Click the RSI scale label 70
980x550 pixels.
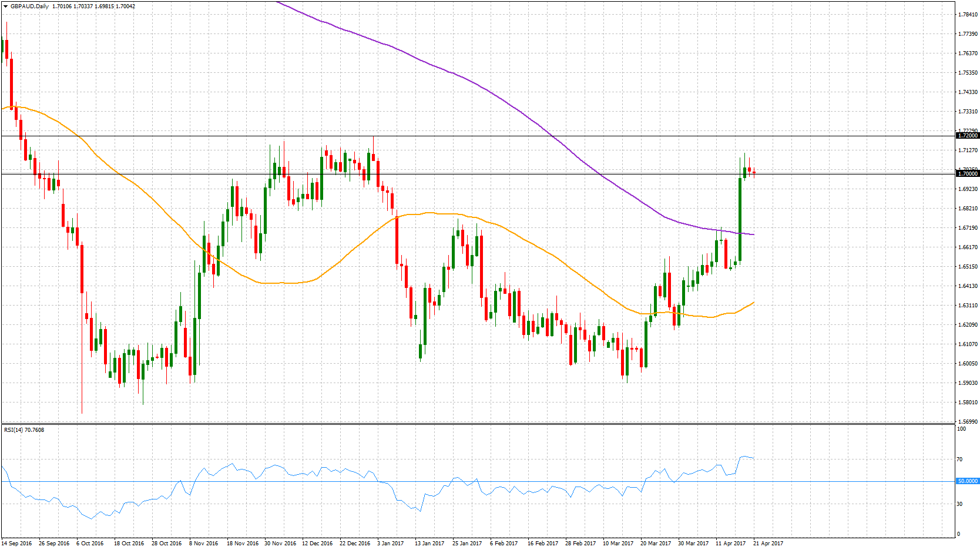pos(959,460)
